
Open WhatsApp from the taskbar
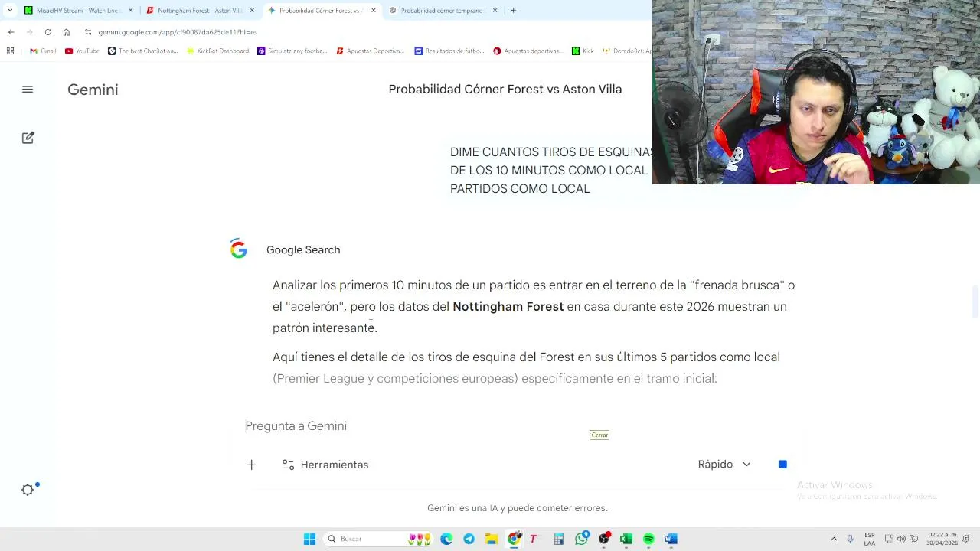582,539
